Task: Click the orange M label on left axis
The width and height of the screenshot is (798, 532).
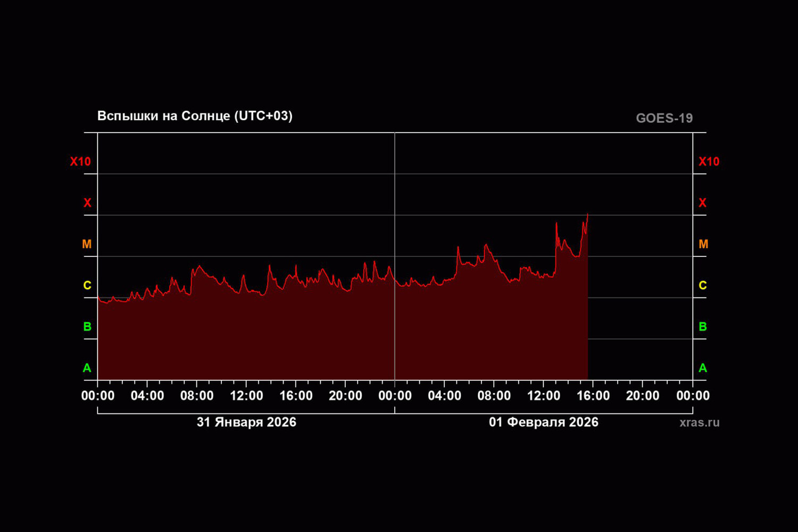Action: 87,244
